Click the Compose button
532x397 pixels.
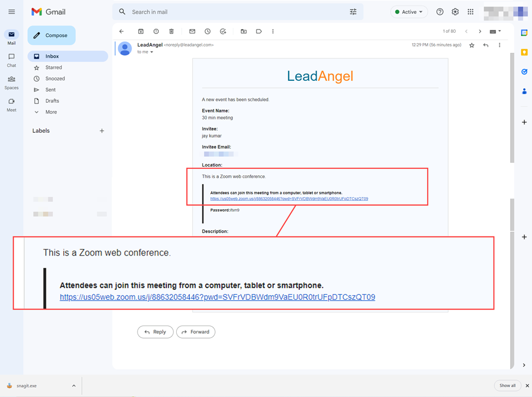(52, 35)
